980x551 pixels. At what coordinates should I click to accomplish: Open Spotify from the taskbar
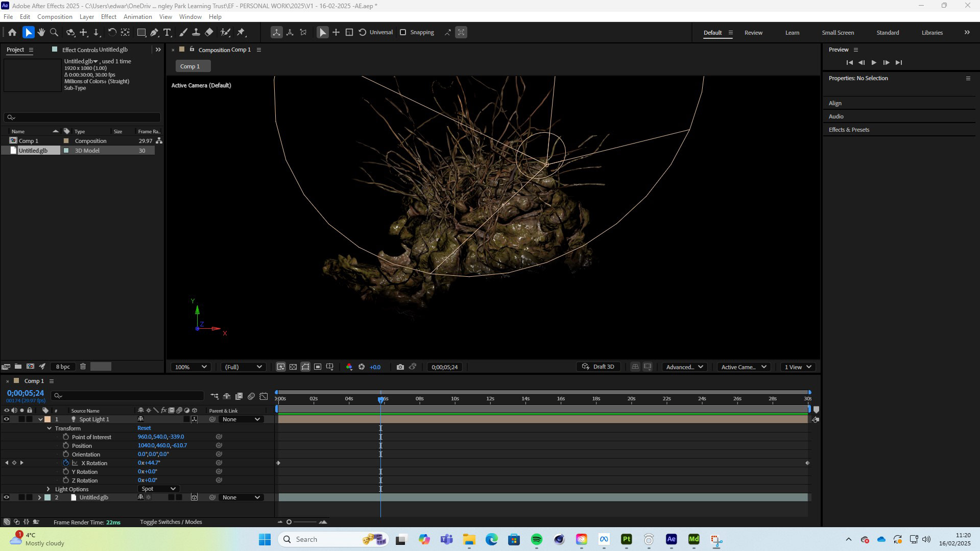536,540
